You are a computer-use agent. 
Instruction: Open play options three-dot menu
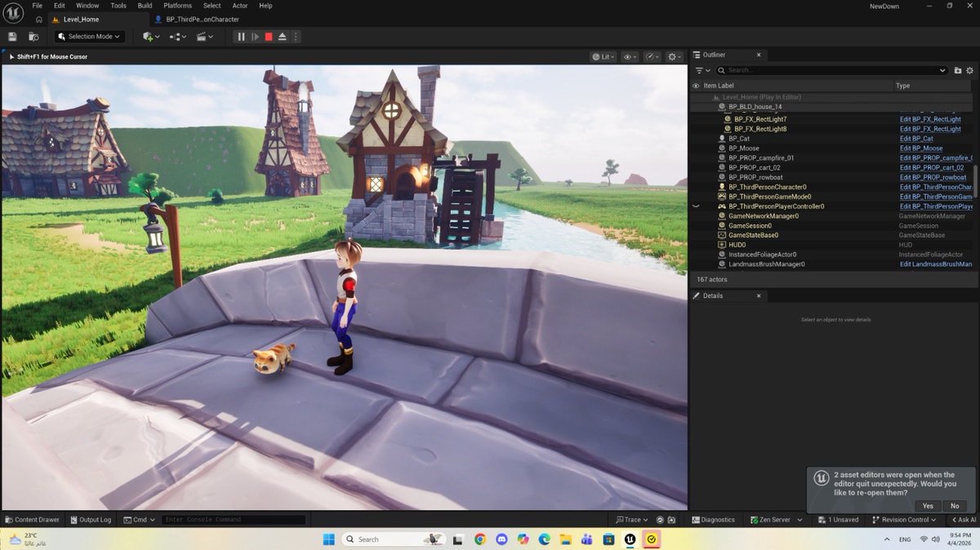click(x=296, y=37)
